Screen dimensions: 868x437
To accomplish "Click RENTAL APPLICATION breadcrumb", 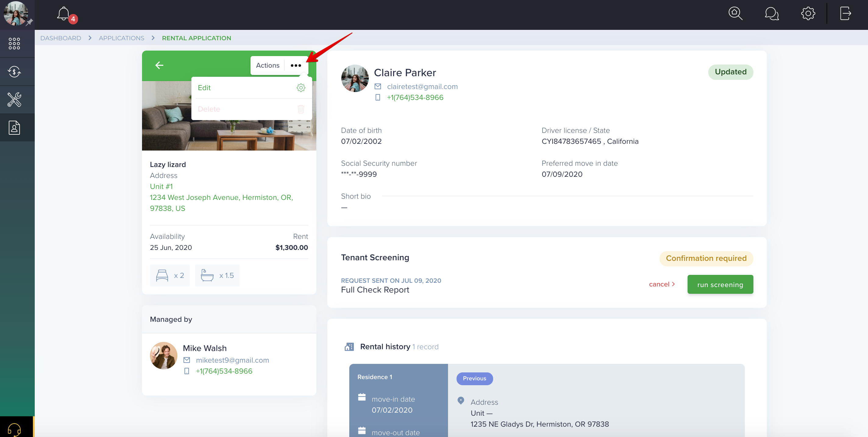I will tap(197, 38).
